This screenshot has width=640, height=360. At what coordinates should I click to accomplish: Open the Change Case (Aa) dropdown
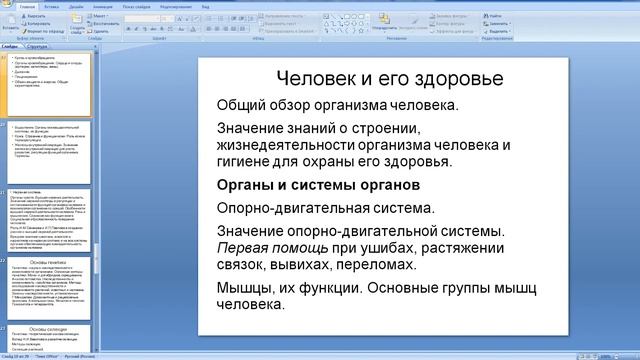(x=181, y=29)
